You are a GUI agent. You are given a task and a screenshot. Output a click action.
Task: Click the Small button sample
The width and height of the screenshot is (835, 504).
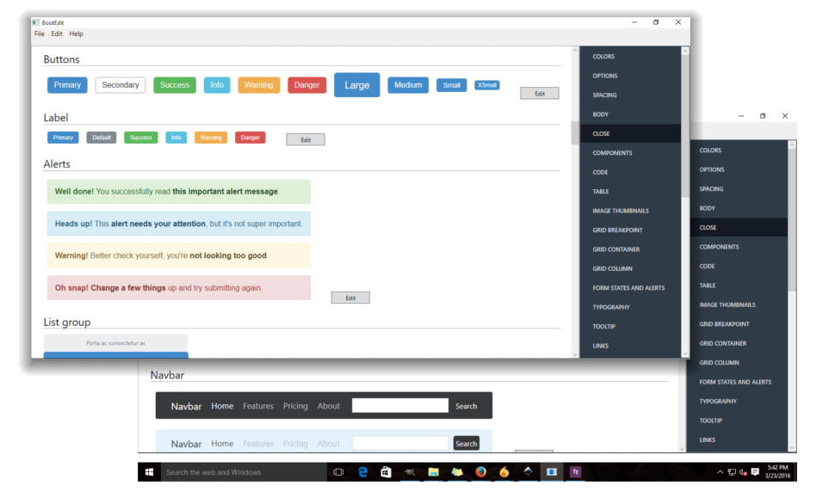(452, 85)
